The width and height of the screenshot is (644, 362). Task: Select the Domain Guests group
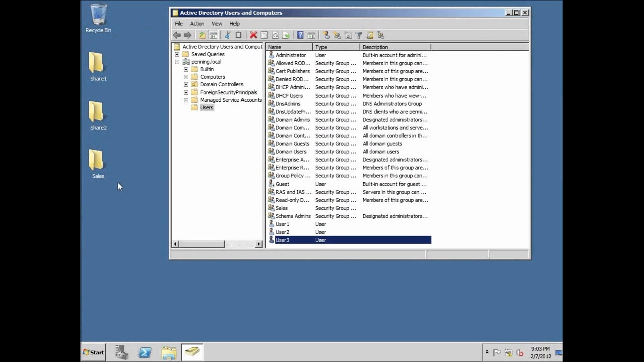[x=349, y=144]
